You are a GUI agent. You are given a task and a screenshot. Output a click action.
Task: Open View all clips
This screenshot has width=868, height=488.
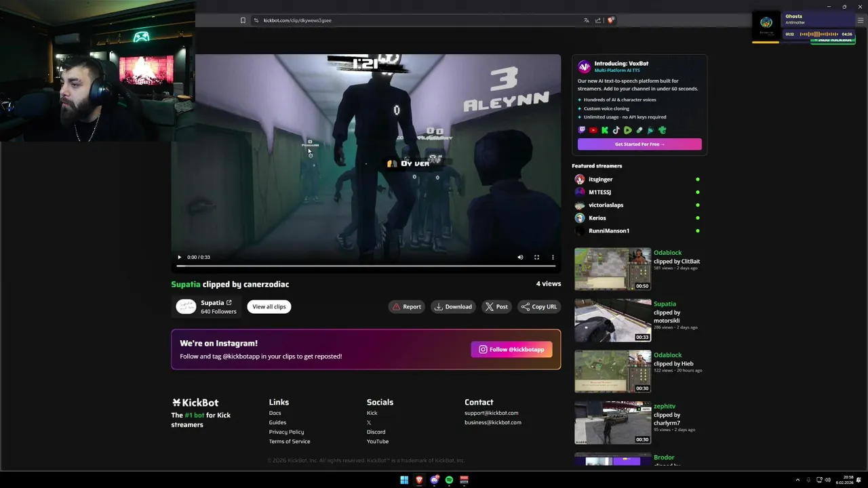269,307
